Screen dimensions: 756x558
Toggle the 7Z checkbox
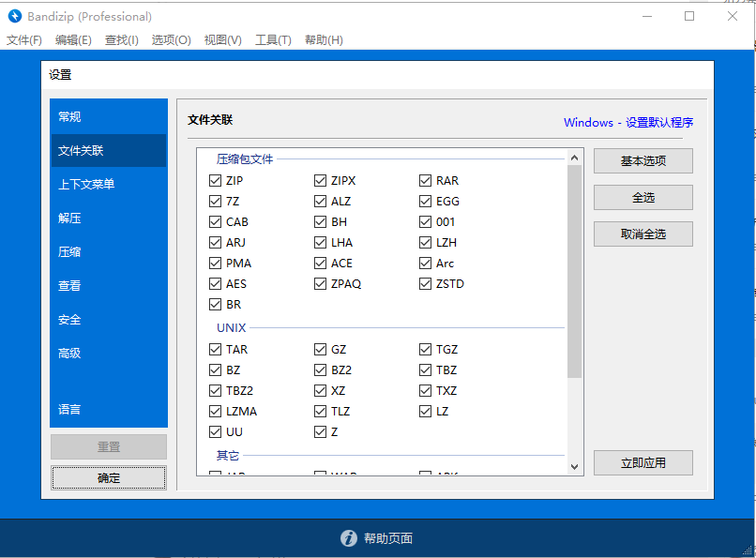tap(215, 201)
